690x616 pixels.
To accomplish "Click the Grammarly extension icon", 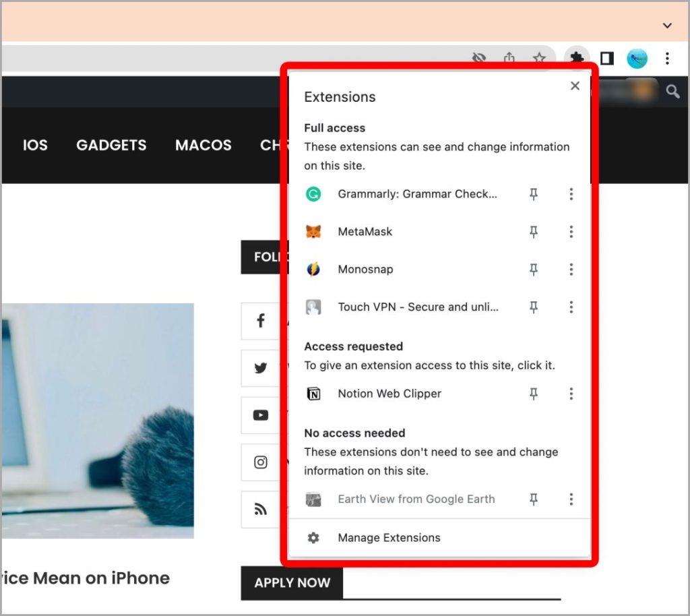I will 313,194.
